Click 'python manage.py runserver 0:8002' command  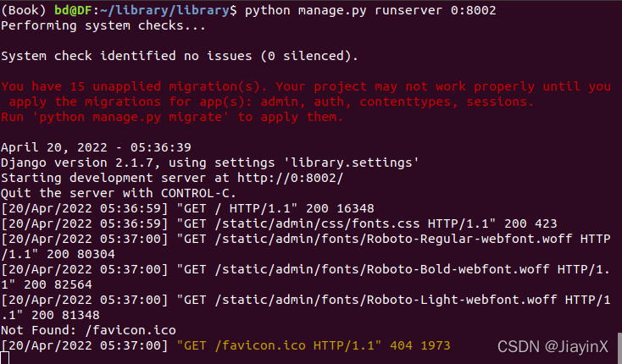[x=370, y=11]
